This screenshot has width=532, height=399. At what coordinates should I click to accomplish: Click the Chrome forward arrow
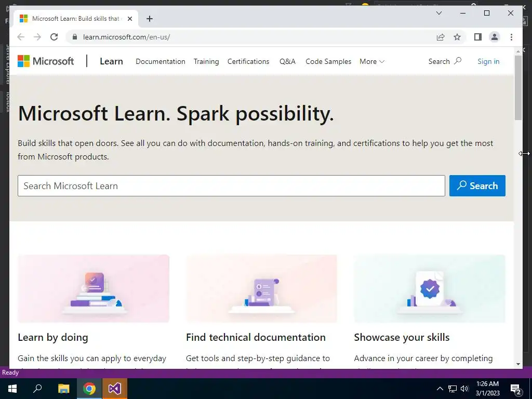click(37, 37)
